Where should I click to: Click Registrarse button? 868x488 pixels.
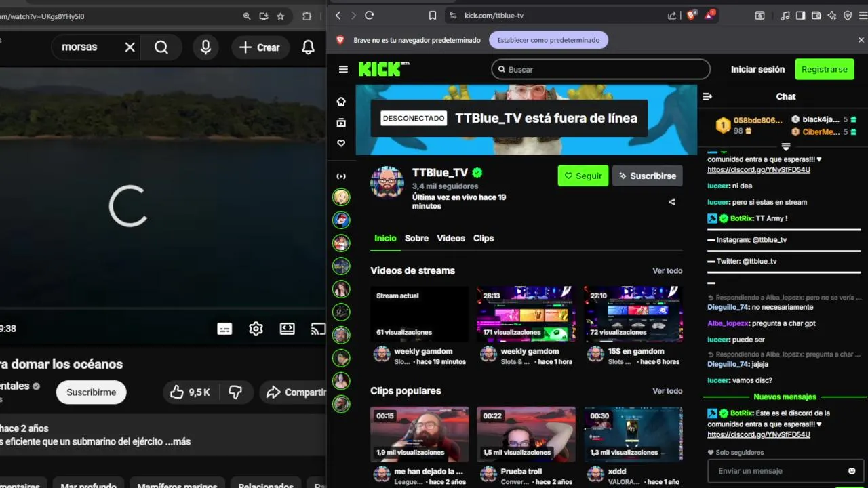coord(824,69)
